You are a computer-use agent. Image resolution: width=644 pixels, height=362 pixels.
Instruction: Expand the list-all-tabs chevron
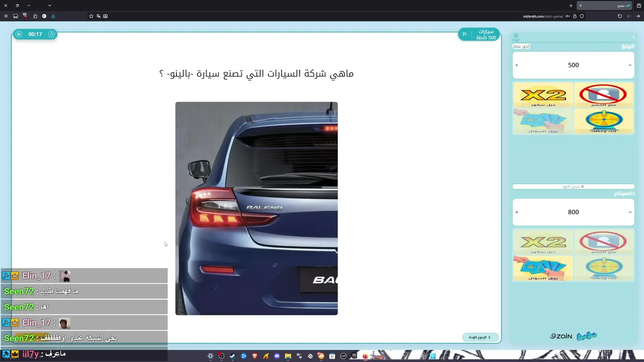pyautogui.click(x=50, y=6)
